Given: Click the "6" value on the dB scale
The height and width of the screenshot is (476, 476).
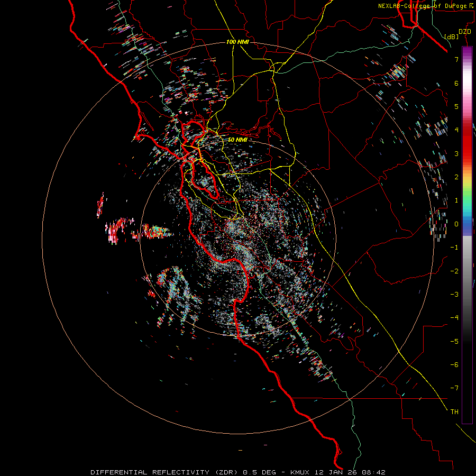Looking at the screenshot, I should [456, 83].
